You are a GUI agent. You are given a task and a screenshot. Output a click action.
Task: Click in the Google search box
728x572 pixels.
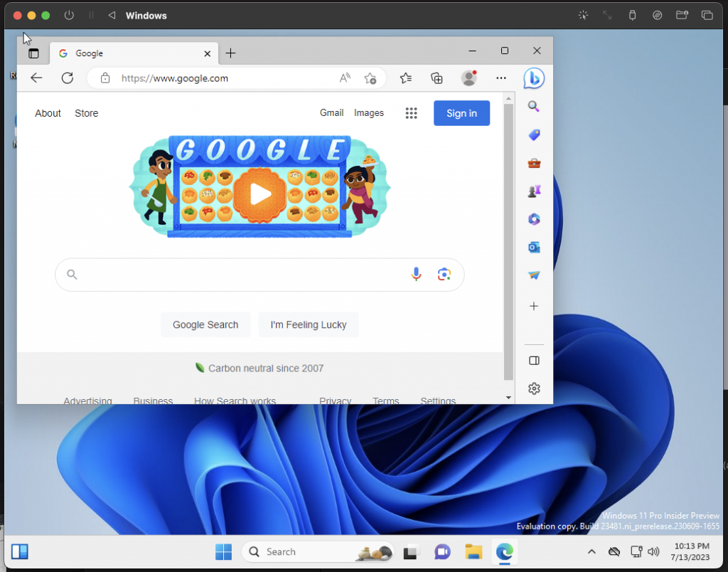click(242, 275)
